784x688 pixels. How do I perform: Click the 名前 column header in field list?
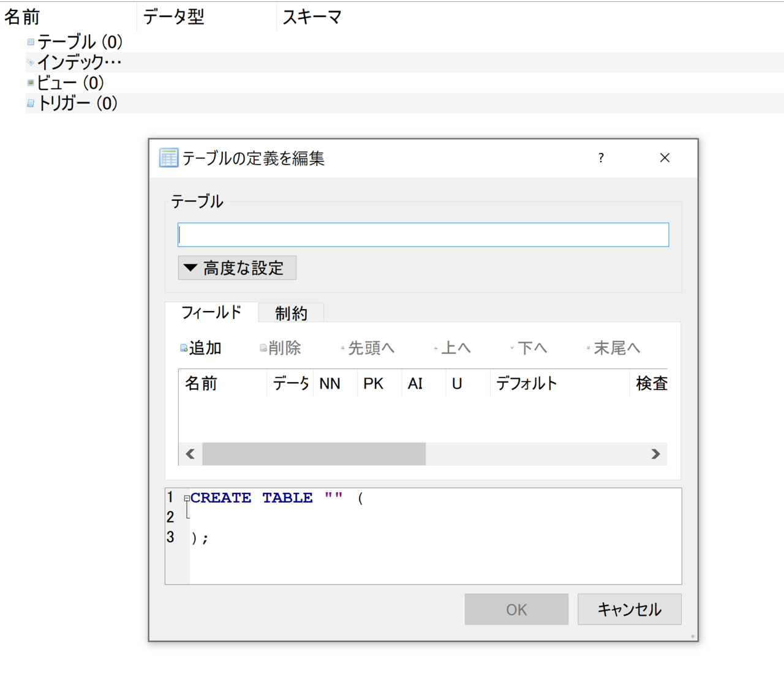223,384
